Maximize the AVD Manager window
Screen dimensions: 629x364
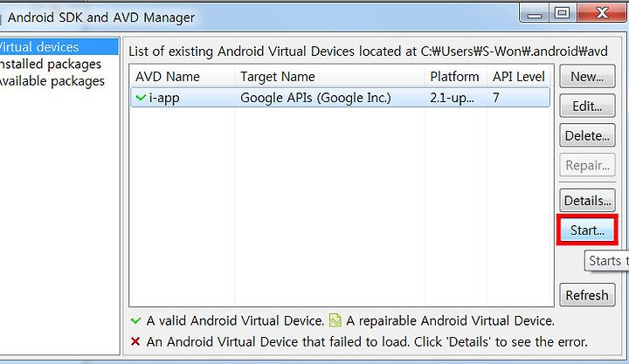click(562, 13)
